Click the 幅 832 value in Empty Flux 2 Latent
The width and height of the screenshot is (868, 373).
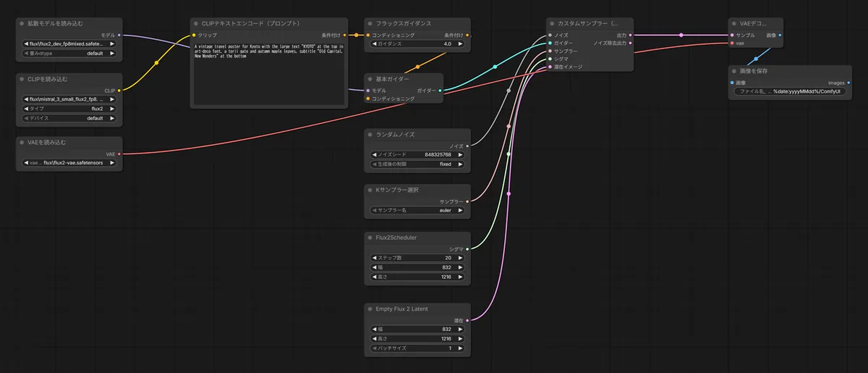click(448, 329)
